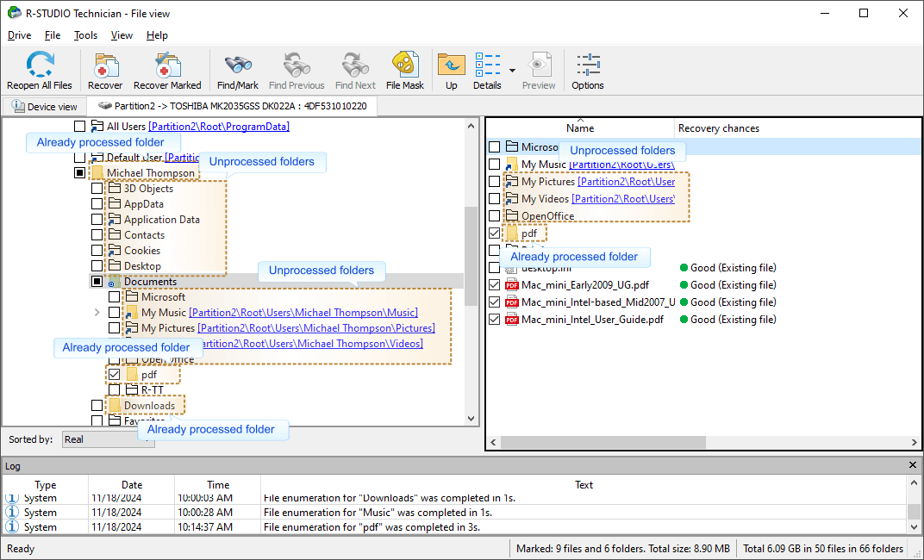Click the OpenOffice folder icon in file list
The height and width of the screenshot is (560, 924).
[x=511, y=216]
